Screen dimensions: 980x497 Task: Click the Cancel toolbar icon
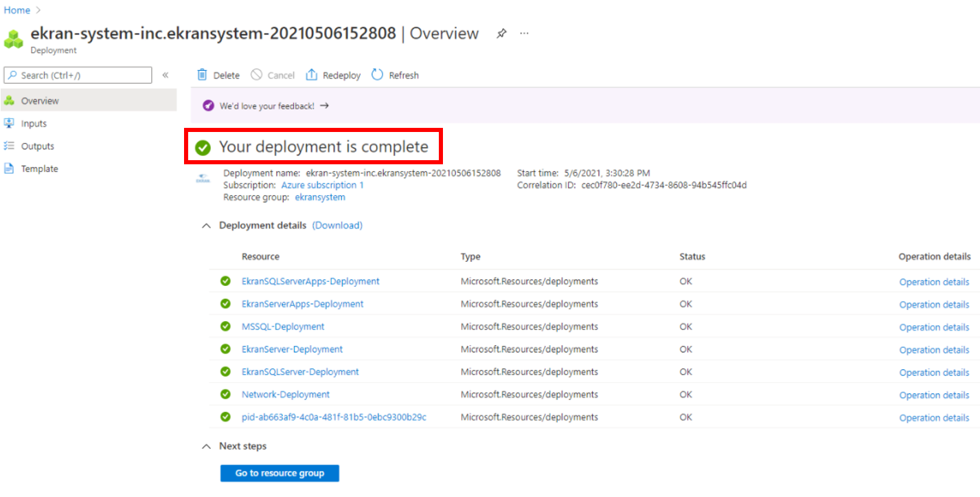tap(257, 75)
